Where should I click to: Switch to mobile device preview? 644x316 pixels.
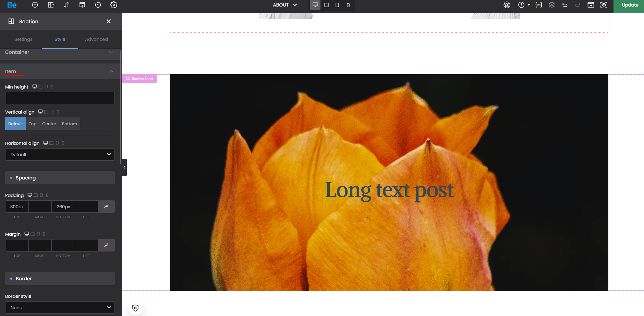click(348, 5)
